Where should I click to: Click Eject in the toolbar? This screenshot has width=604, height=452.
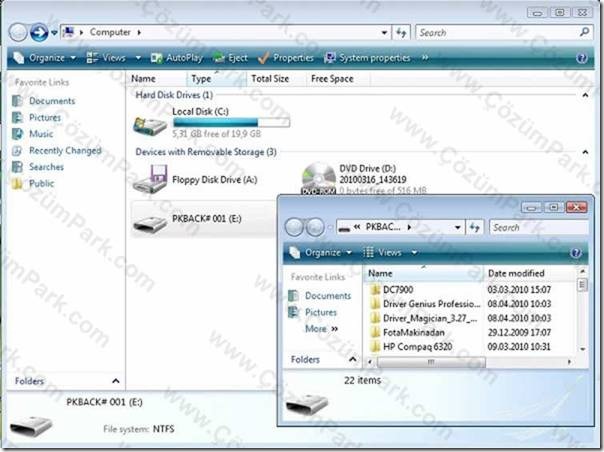point(230,58)
